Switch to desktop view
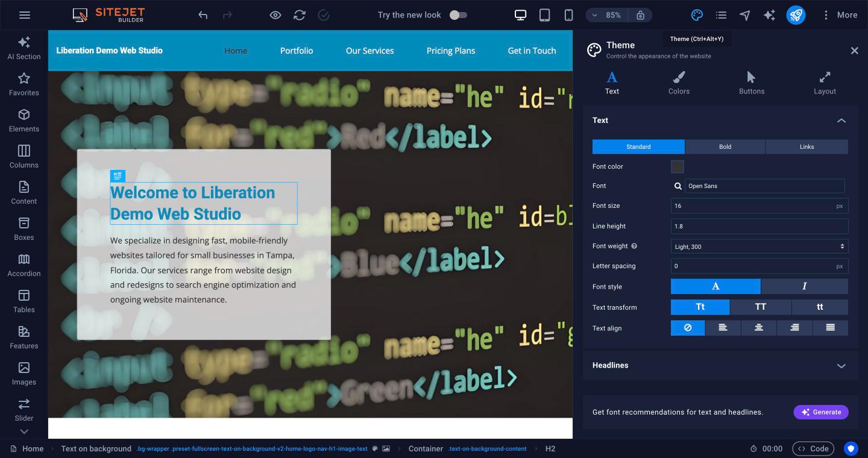This screenshot has width=868, height=458. 520,15
